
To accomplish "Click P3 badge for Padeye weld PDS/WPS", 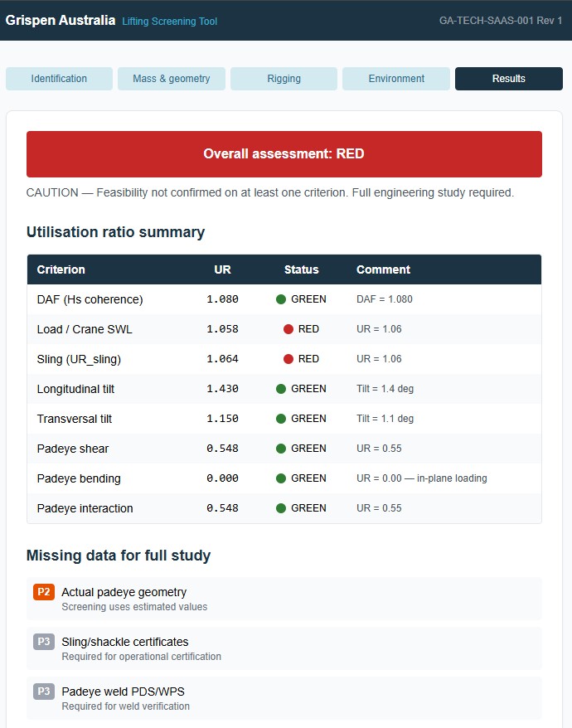I will [x=44, y=692].
